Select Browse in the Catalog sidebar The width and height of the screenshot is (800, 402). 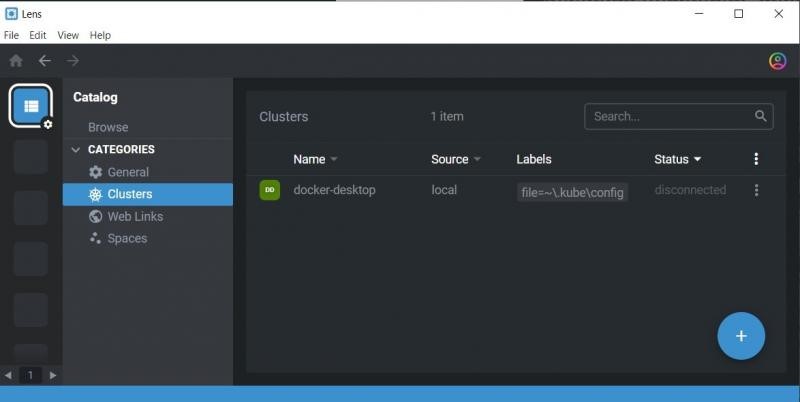108,127
